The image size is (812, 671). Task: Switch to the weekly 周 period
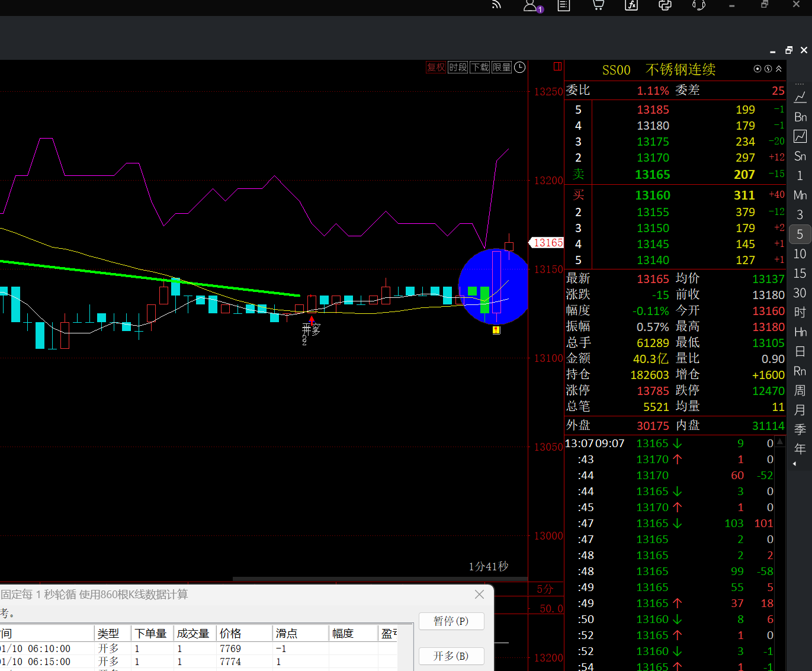click(x=800, y=390)
